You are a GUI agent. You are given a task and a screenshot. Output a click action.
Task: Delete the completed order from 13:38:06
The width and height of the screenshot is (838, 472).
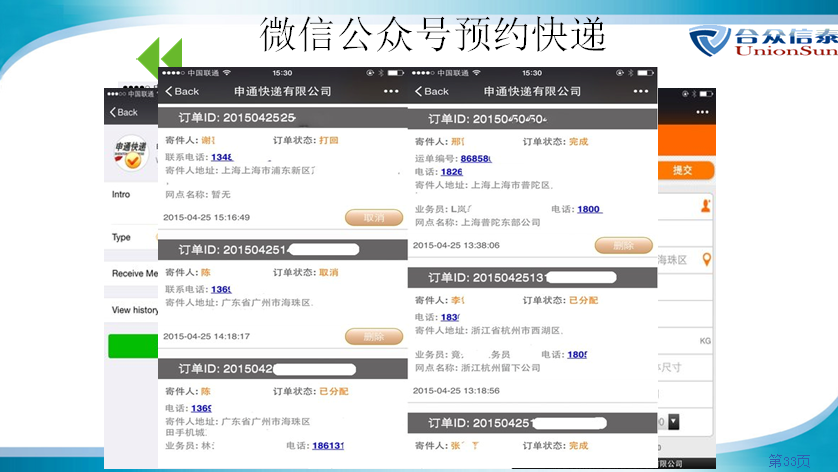(624, 245)
